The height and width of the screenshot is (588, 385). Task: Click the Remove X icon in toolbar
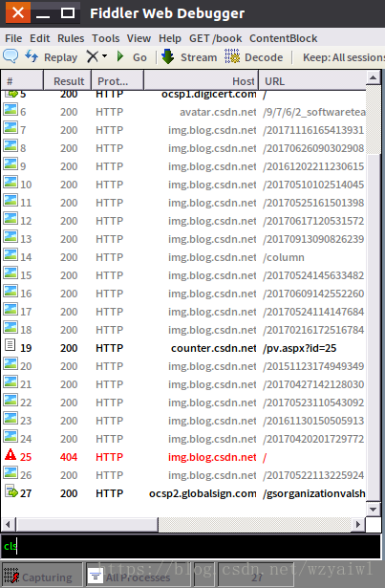tap(92, 57)
